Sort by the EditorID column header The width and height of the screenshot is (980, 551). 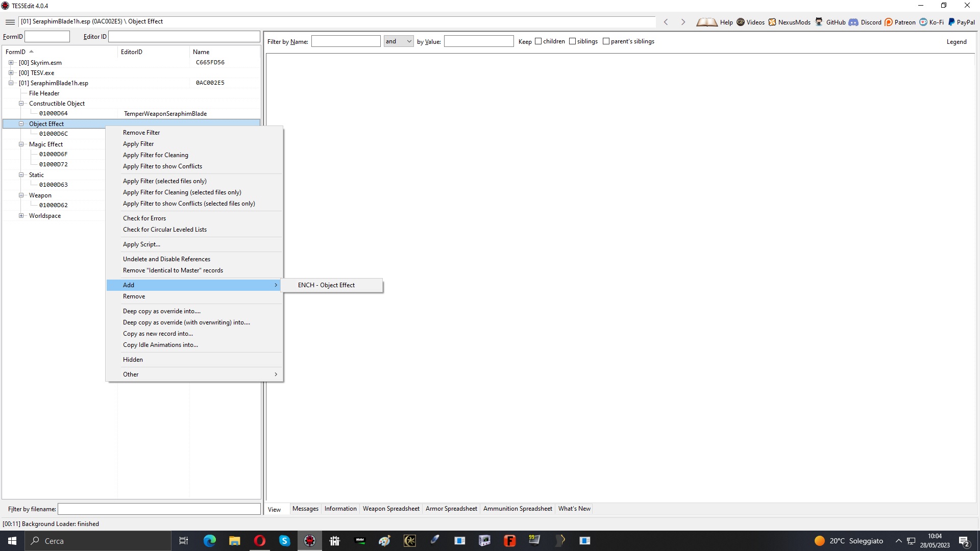(153, 52)
